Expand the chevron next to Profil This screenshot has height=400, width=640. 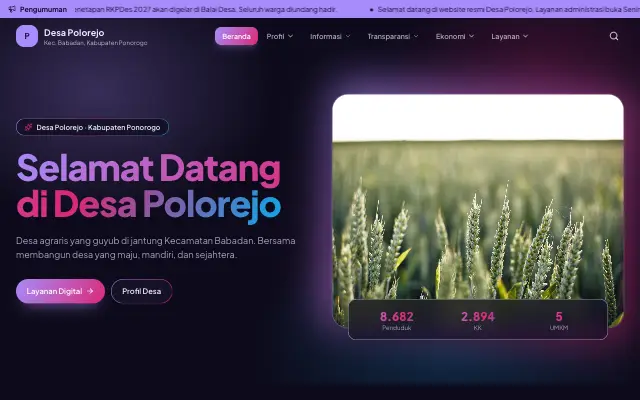291,36
